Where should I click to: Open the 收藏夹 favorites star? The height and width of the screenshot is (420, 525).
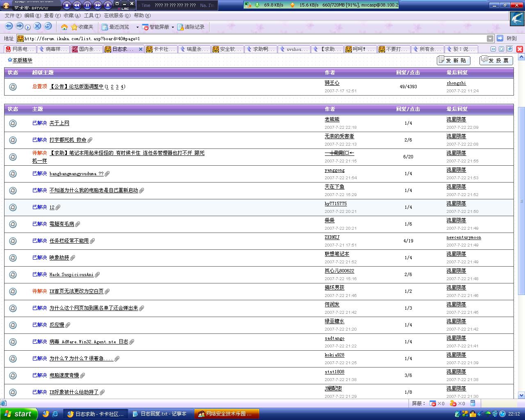coord(82,27)
